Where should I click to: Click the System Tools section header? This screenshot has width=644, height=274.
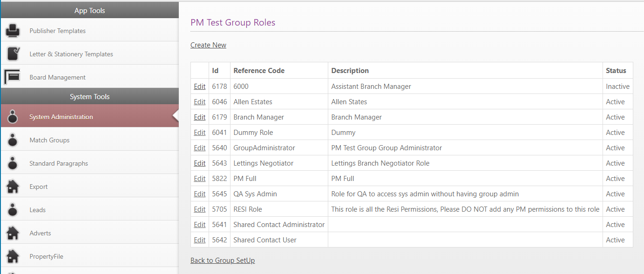click(89, 97)
